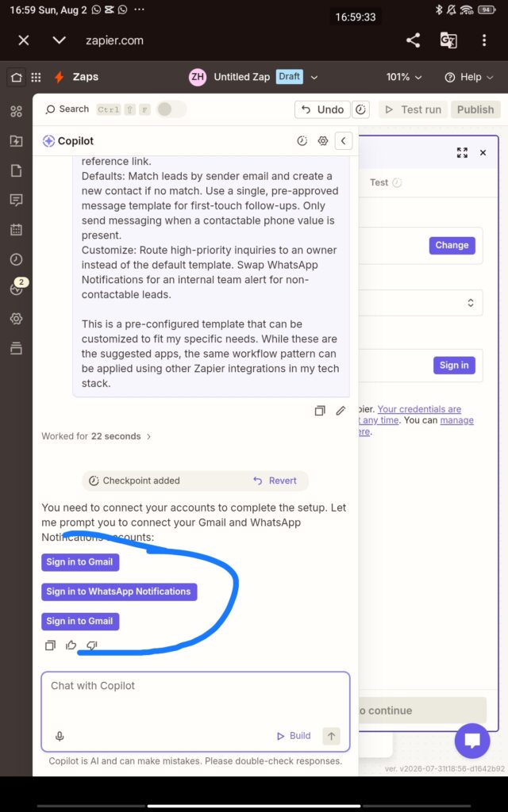The image size is (508, 812).
Task: Open the nine-dot apps grid menu
Action: (36, 78)
